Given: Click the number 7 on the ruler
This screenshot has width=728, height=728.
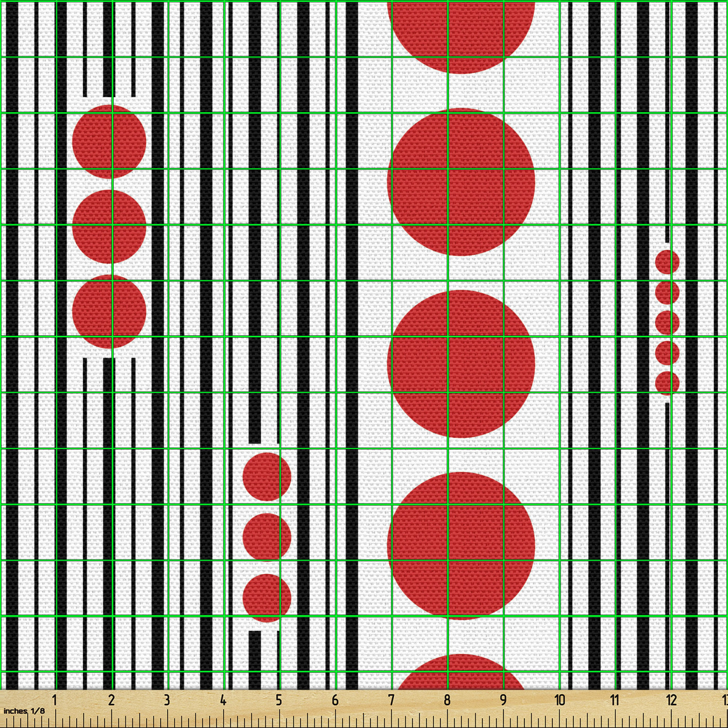Looking at the screenshot, I should (391, 700).
